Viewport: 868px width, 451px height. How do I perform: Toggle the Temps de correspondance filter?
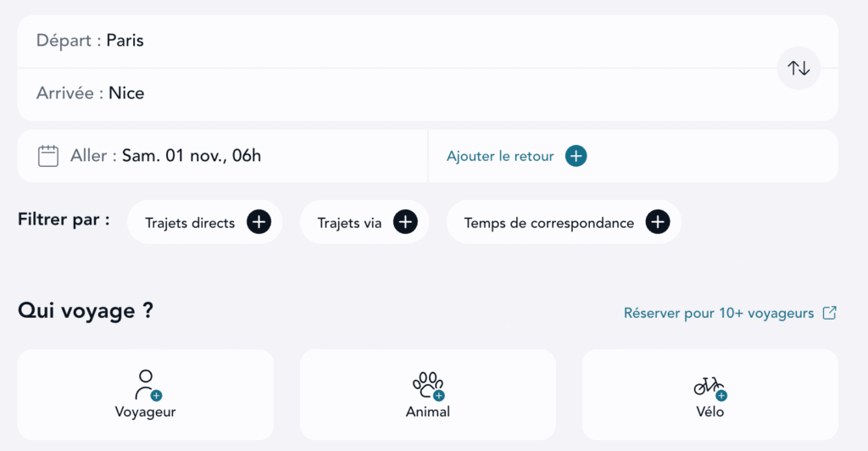click(x=548, y=223)
